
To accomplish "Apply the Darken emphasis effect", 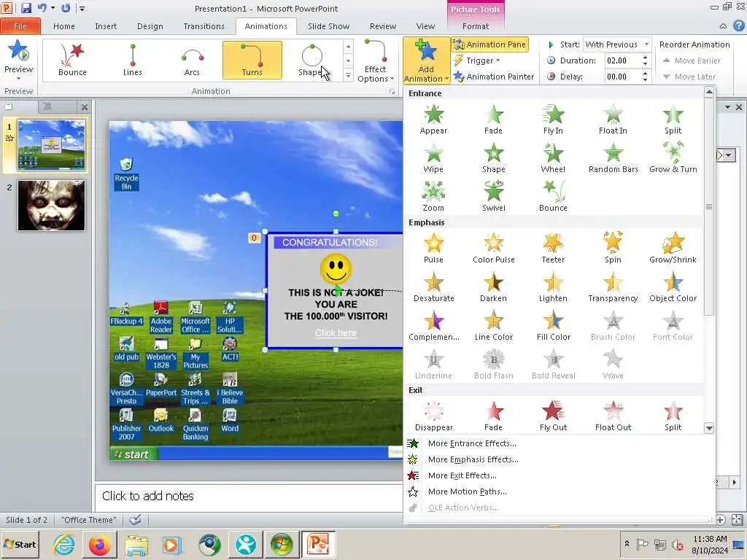I will pyautogui.click(x=494, y=287).
